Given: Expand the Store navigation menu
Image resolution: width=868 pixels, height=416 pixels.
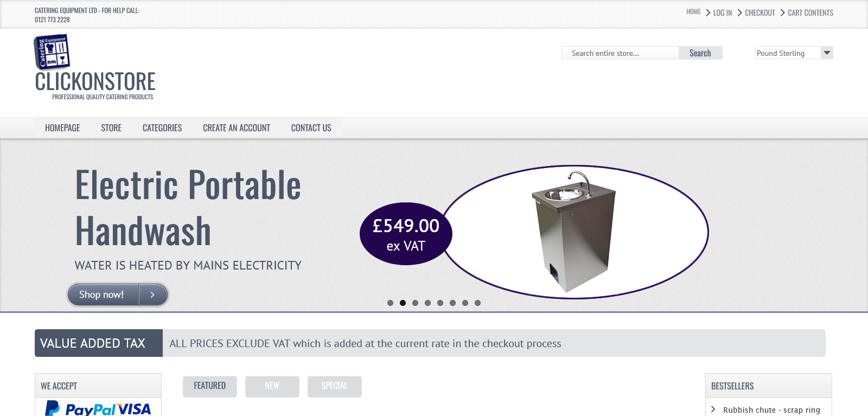Looking at the screenshot, I should pyautogui.click(x=111, y=128).
